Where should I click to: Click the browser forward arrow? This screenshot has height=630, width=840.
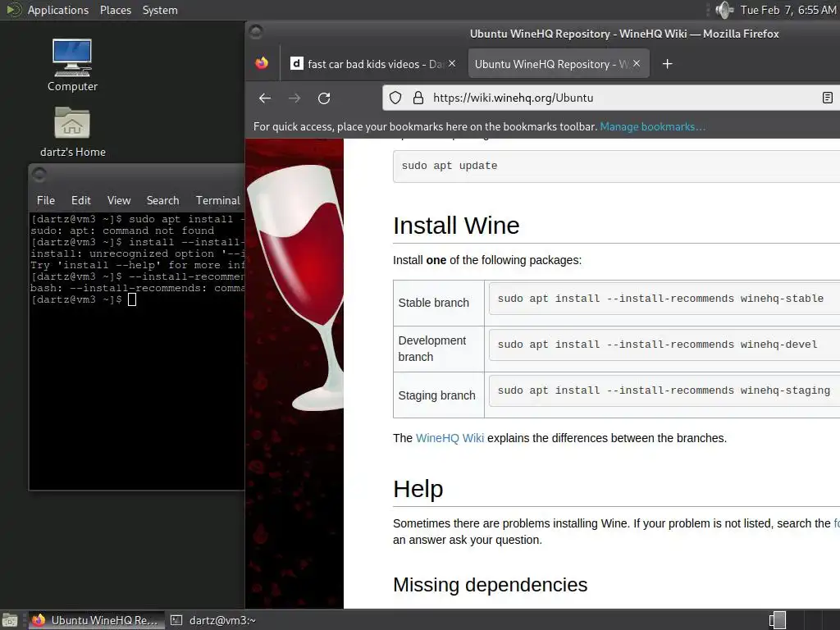(294, 98)
